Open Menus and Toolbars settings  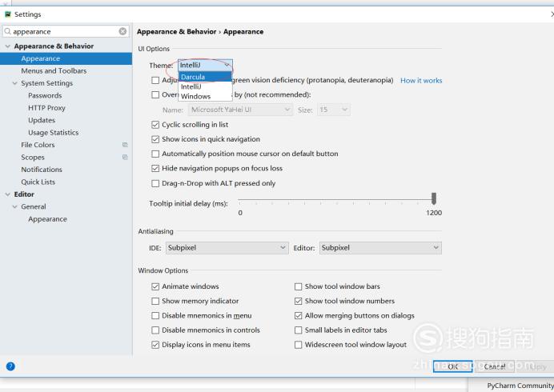pos(54,70)
